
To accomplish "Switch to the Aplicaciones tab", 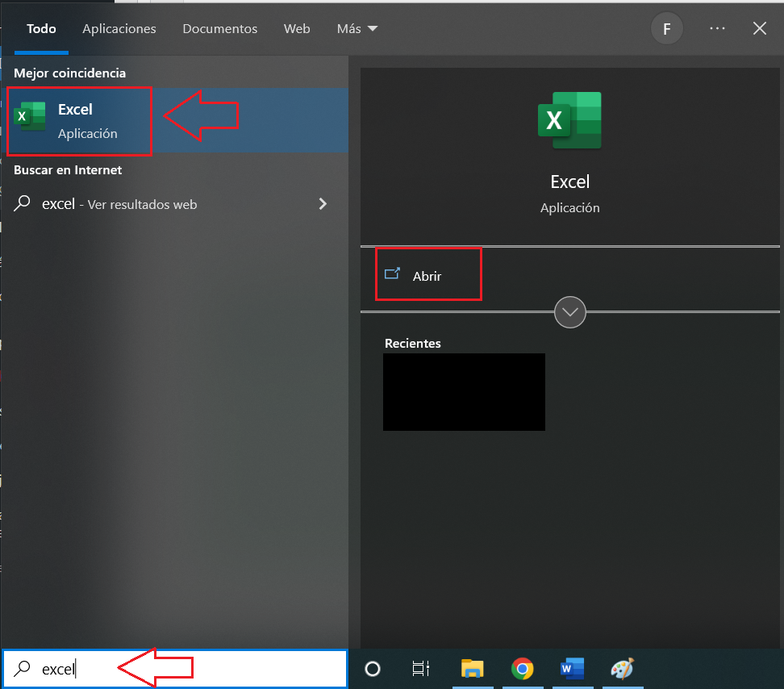I will tap(119, 28).
